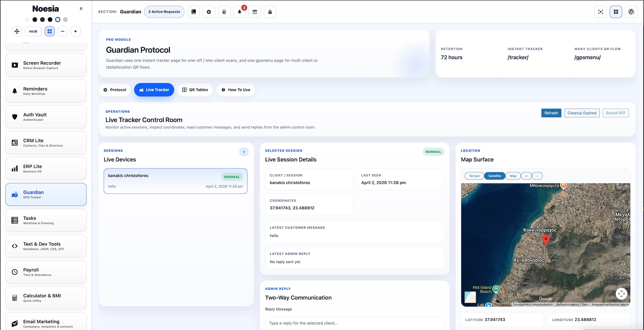Click the WordPress logo icon
The image size is (644, 330).
tap(631, 12)
